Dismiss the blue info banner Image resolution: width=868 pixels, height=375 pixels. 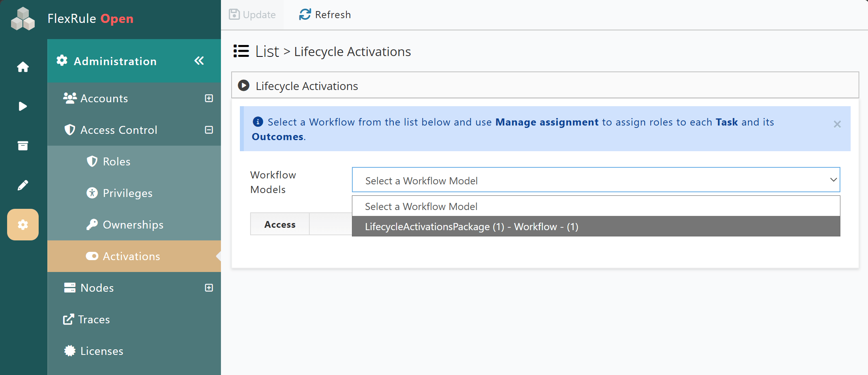837,124
